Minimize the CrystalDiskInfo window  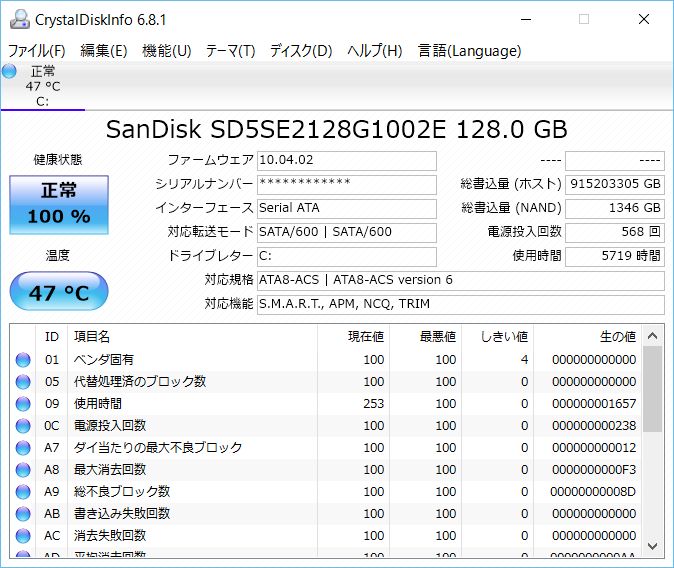526,19
